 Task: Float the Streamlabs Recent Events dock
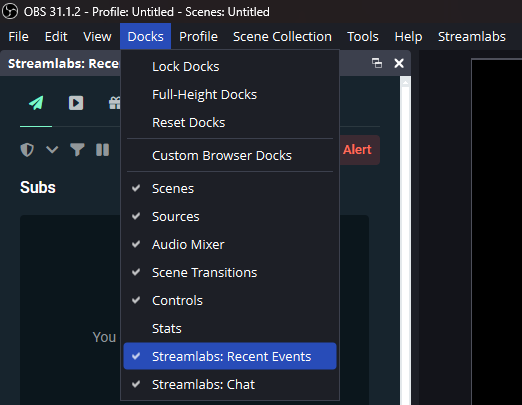tap(377, 63)
